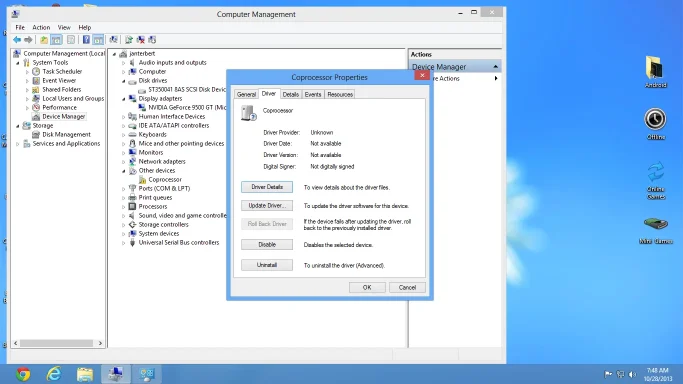
Task: Open the File menu
Action: point(20,27)
